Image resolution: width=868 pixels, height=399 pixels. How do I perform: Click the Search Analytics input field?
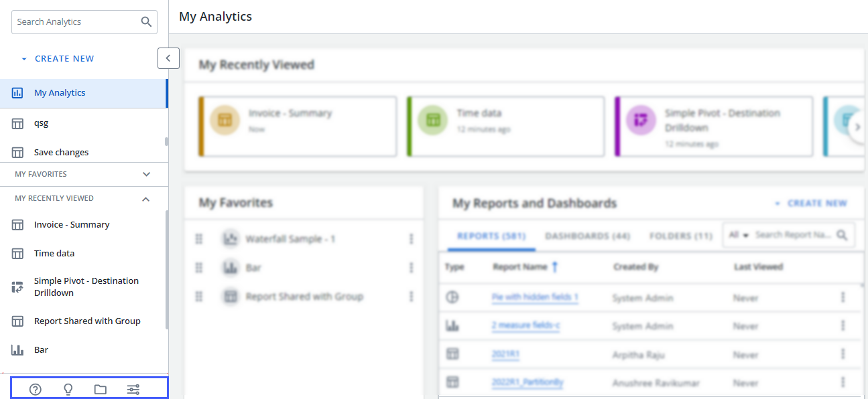click(74, 22)
